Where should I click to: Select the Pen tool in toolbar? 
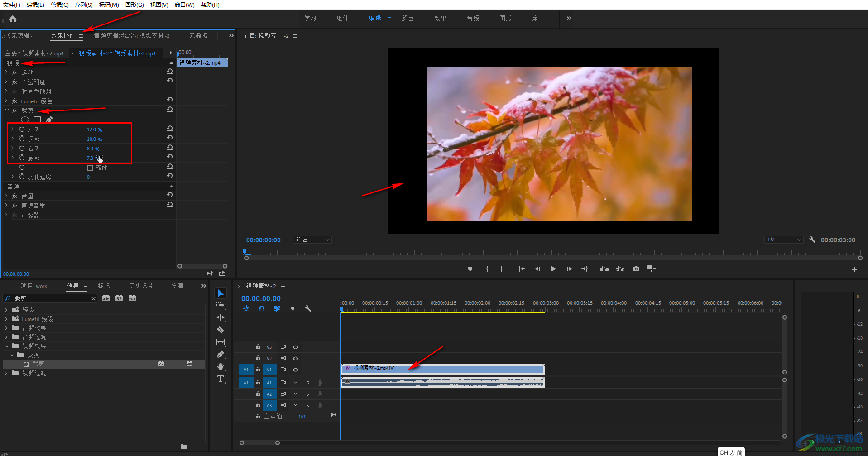pos(221,354)
